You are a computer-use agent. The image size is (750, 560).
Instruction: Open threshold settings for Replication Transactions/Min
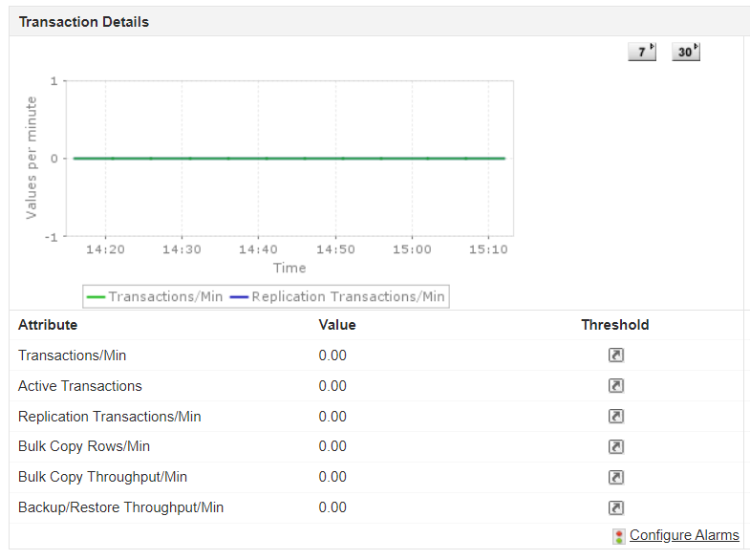coord(616,416)
